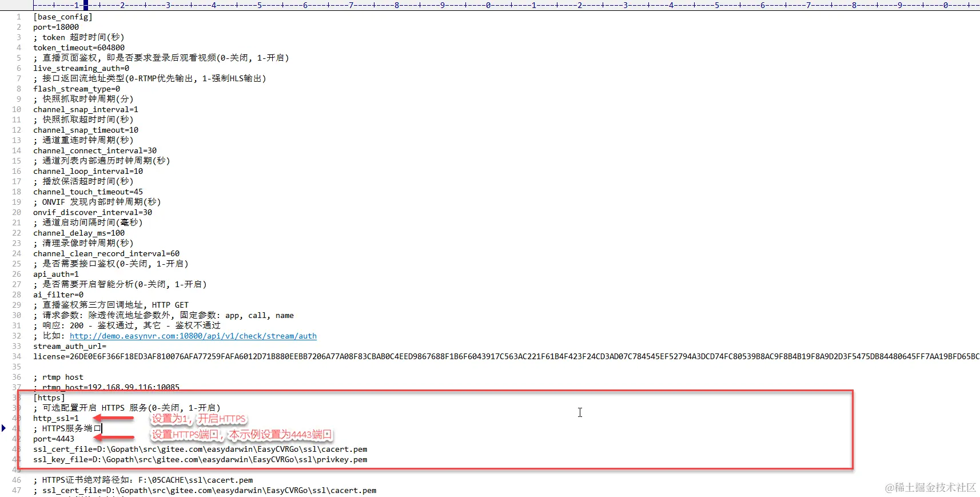The height and width of the screenshot is (497, 980).
Task: Click the column ruler at the top
Action: coord(506,5)
